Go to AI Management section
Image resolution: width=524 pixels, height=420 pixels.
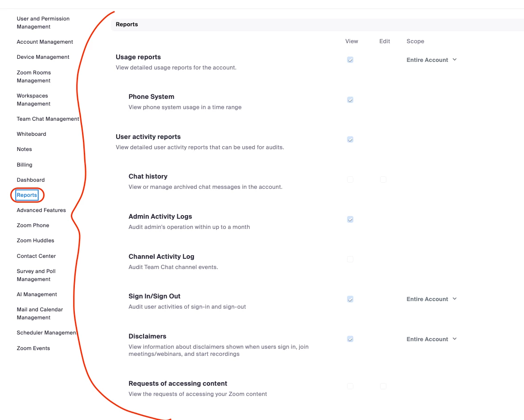(x=37, y=294)
